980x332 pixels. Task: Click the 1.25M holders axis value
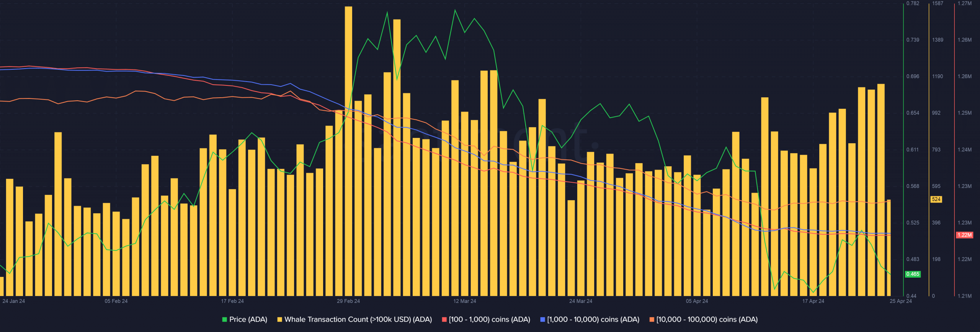point(965,113)
